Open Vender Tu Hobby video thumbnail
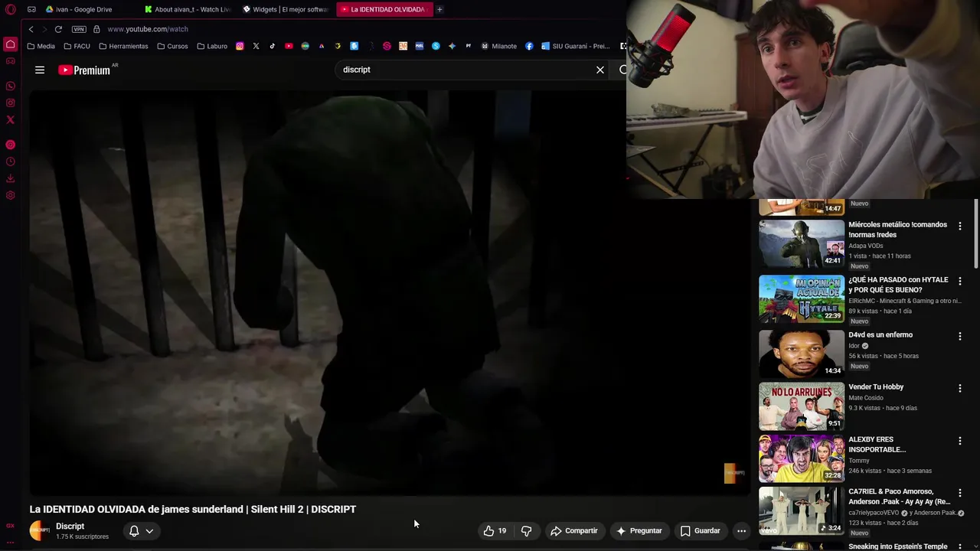Screen dimensions: 980x551 click(802, 406)
